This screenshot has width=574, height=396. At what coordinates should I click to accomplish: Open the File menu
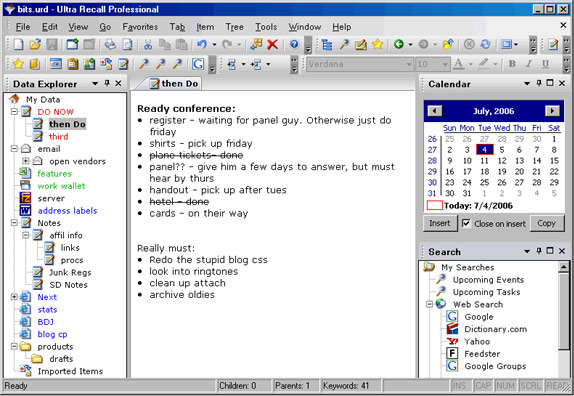click(x=23, y=27)
